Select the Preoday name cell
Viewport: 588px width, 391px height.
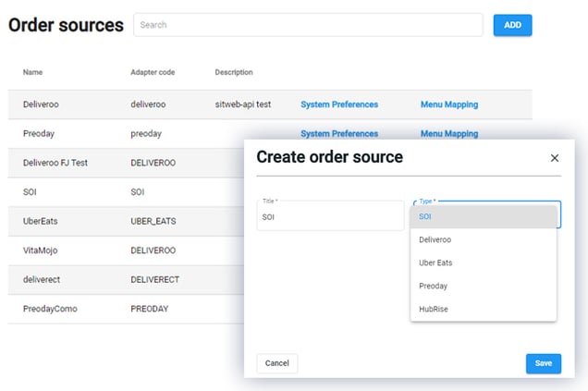coord(39,134)
